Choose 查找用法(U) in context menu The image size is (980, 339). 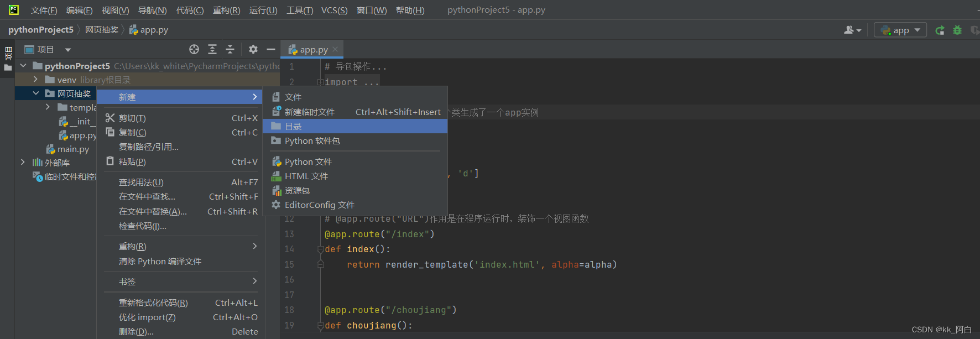coord(180,182)
